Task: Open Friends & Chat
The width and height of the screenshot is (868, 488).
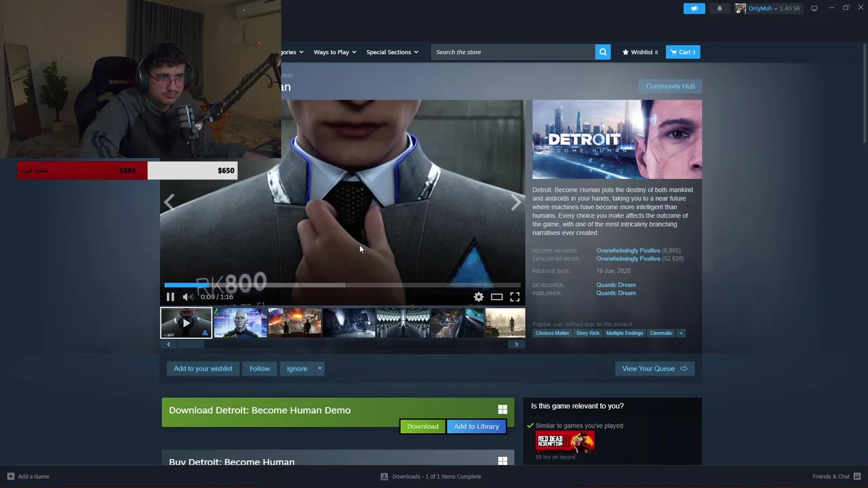Action: coord(837,476)
